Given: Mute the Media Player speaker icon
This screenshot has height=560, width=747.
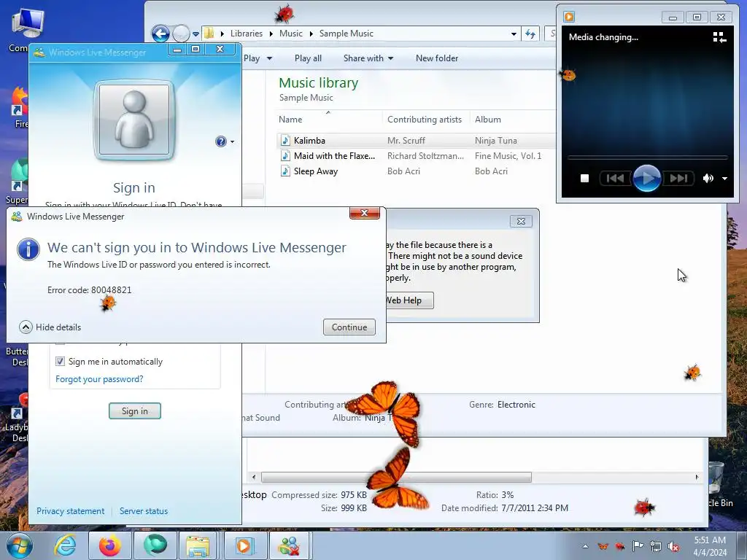Looking at the screenshot, I should (708, 179).
